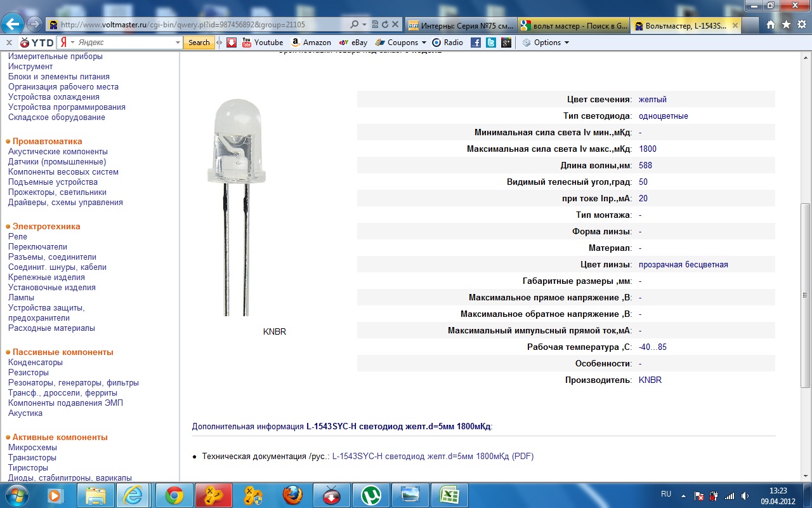This screenshot has height=508, width=812.
Task: Click the manufacturer KNBR value link
Action: 650,380
